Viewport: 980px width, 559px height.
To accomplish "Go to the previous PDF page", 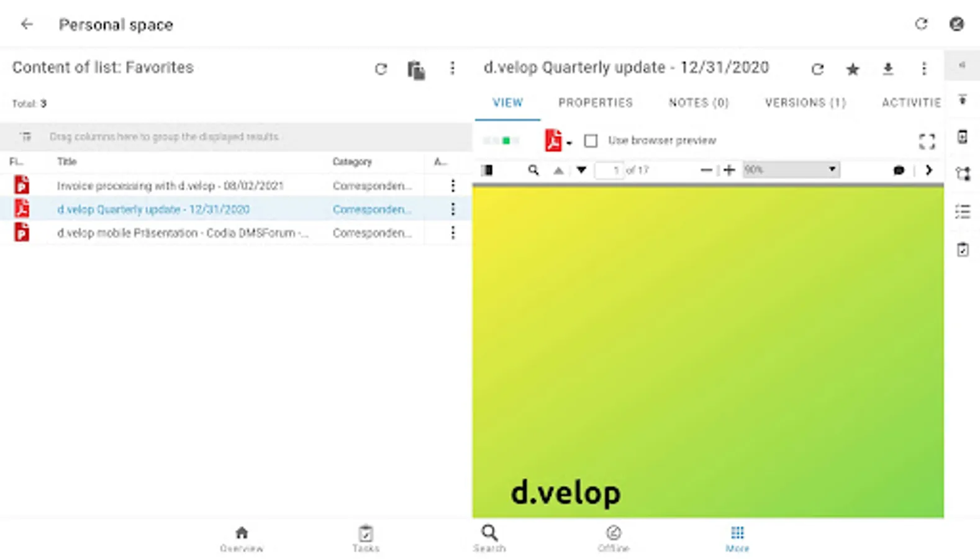I will (x=558, y=170).
